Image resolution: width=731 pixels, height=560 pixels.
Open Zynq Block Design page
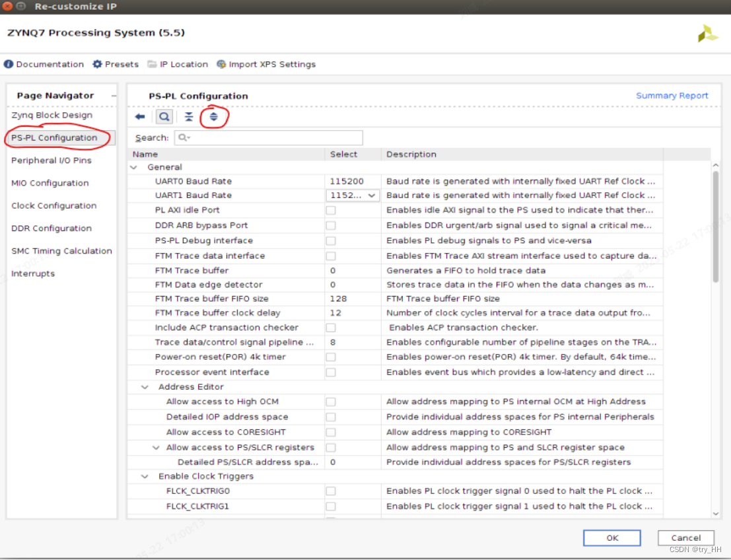tap(52, 115)
